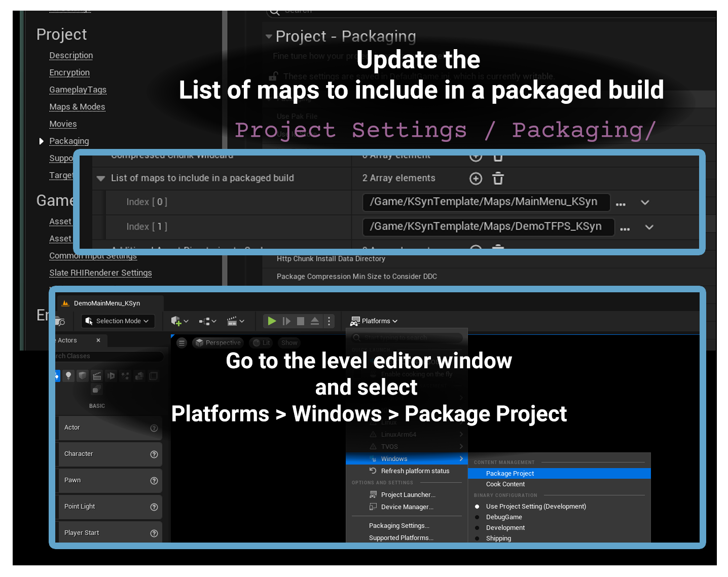This screenshot has height=577, width=728.
Task: Open Description in Project settings
Action: tap(71, 55)
